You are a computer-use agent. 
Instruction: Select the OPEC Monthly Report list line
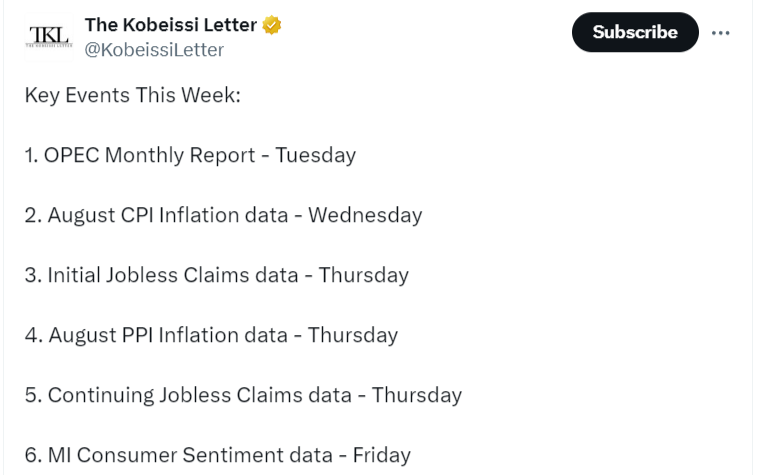pos(190,155)
